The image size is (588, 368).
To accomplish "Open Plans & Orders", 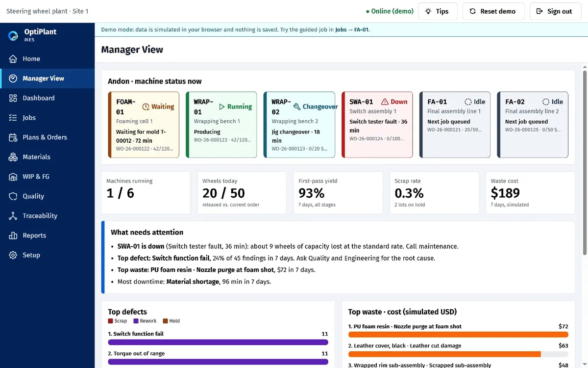I will [47, 137].
